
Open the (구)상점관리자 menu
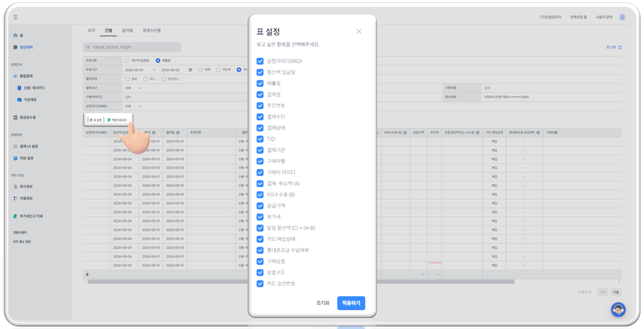click(x=550, y=17)
